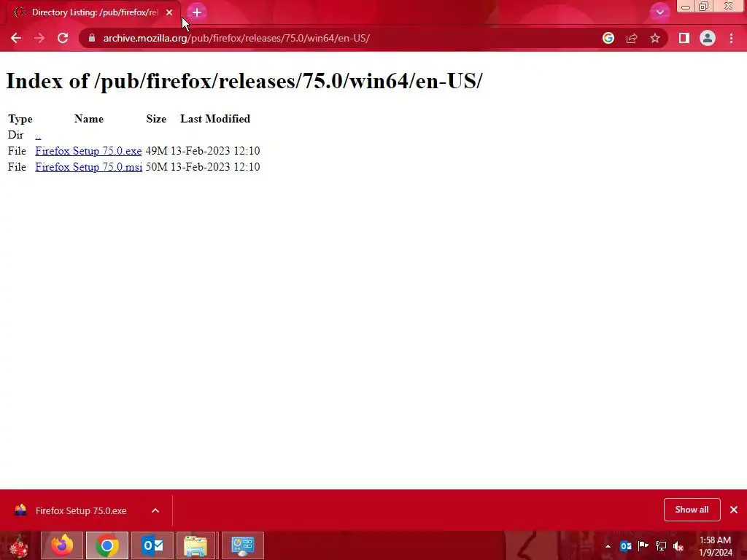Open the browser side panel

(684, 38)
